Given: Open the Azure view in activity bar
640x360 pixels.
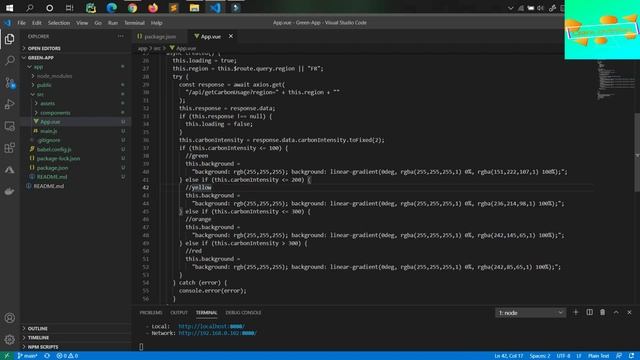Looking at the screenshot, I should pos(9,169).
